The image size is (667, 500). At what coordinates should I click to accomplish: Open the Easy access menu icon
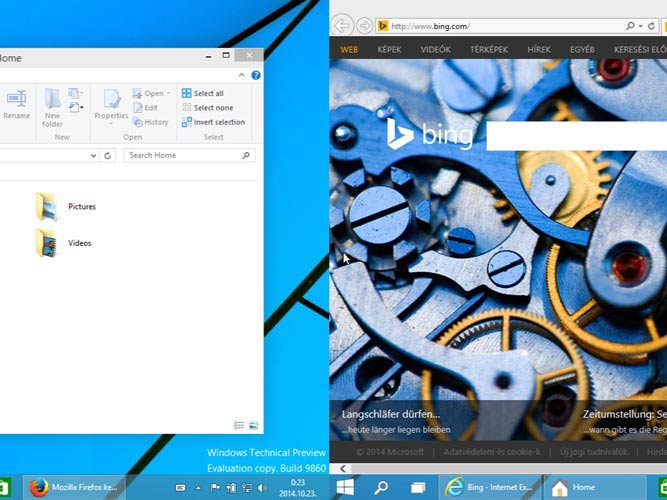coord(76,107)
